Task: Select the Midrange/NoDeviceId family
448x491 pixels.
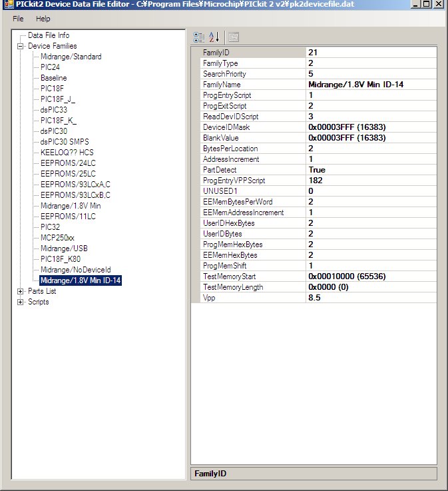Action: click(x=75, y=270)
